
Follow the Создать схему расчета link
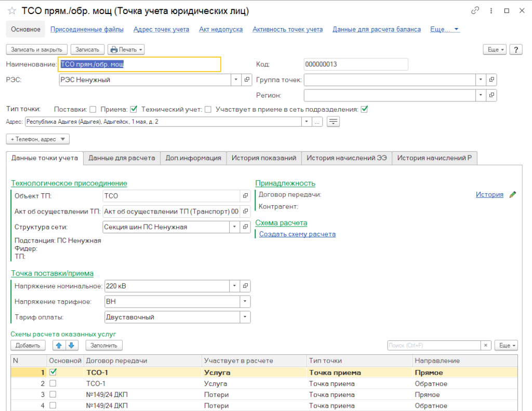(297, 234)
